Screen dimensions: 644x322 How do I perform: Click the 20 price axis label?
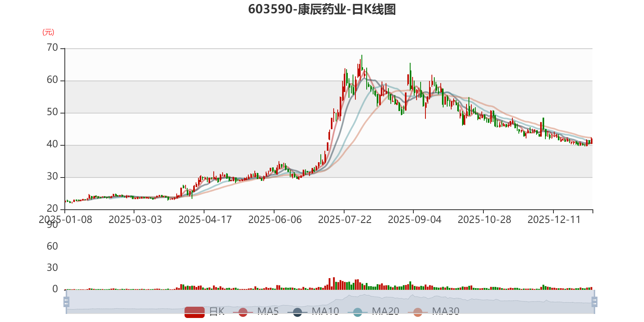pos(52,209)
